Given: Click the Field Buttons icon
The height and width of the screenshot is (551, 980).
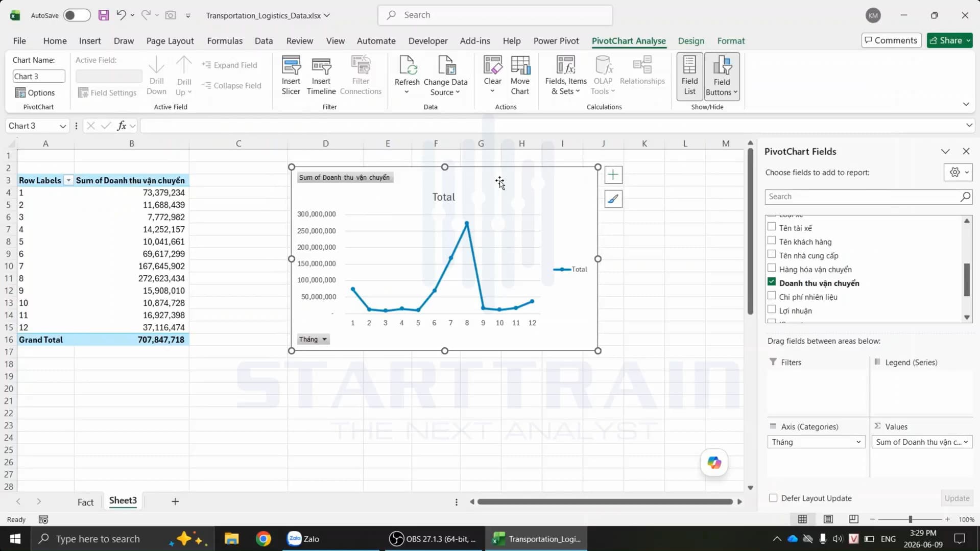Looking at the screenshot, I should pos(722,76).
